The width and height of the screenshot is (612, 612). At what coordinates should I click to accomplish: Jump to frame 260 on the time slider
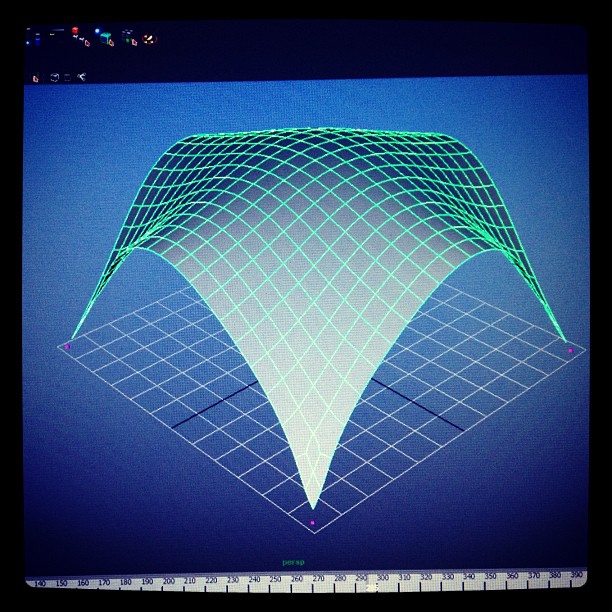point(297,579)
